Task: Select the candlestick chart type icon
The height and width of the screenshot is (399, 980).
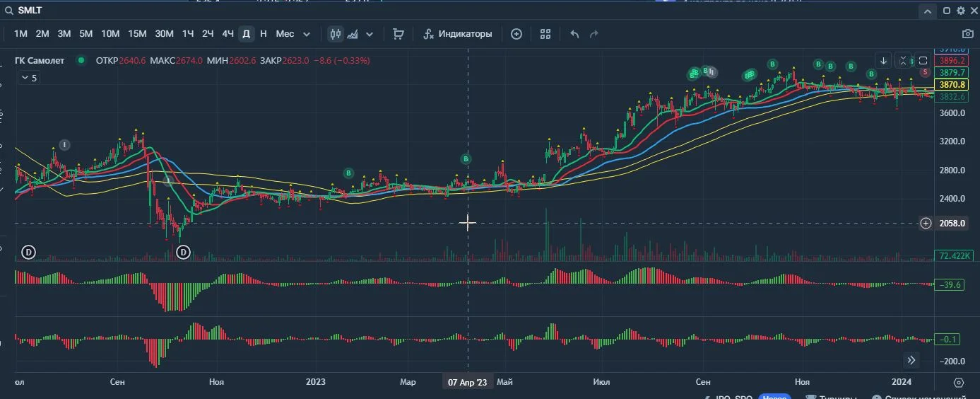Action: pos(335,34)
